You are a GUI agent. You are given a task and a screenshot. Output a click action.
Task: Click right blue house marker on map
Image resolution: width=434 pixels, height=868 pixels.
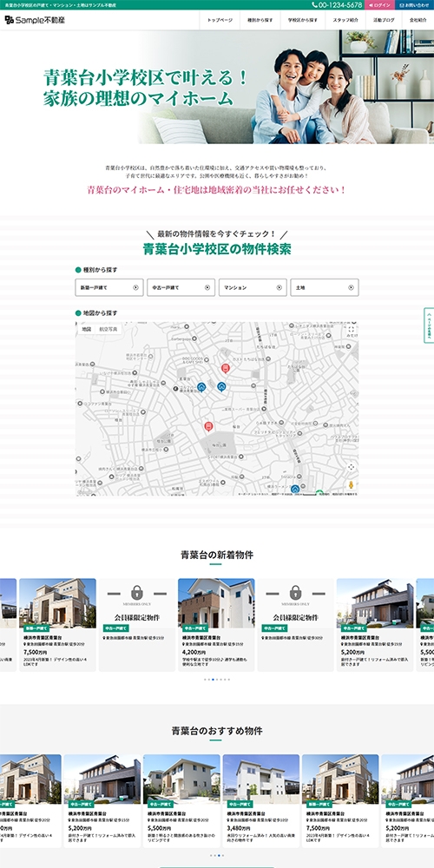[221, 386]
